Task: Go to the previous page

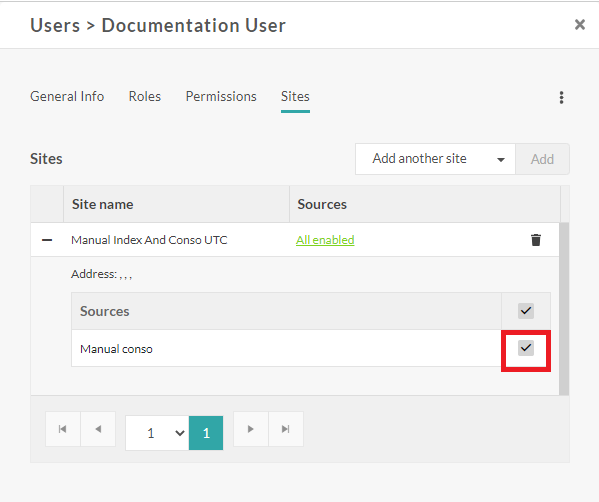Action: [x=98, y=429]
